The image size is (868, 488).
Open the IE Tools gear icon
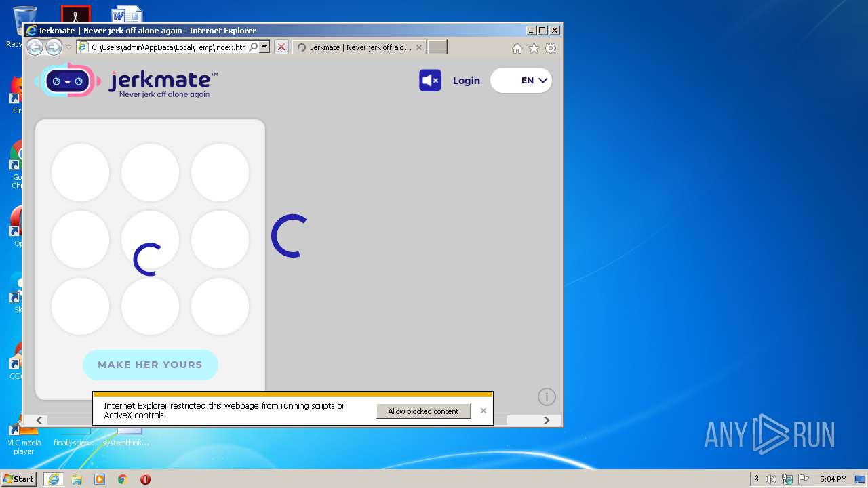[x=551, y=48]
